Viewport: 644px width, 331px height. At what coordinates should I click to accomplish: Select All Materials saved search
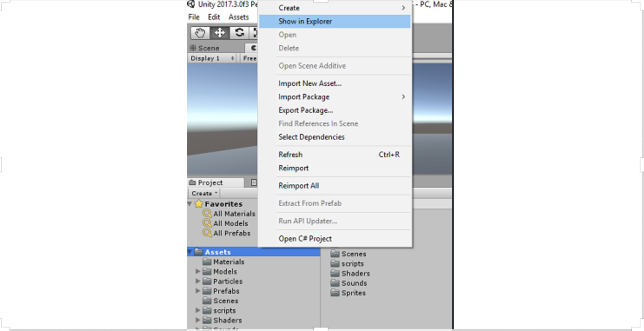(x=234, y=214)
